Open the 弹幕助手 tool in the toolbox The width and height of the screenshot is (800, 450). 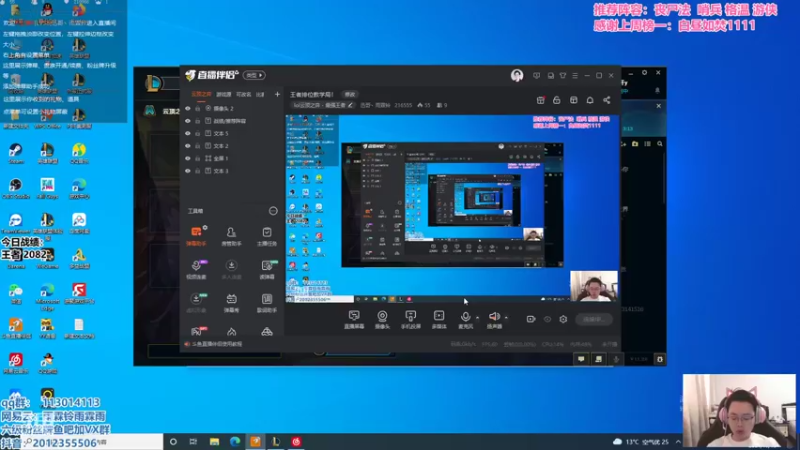(x=196, y=236)
